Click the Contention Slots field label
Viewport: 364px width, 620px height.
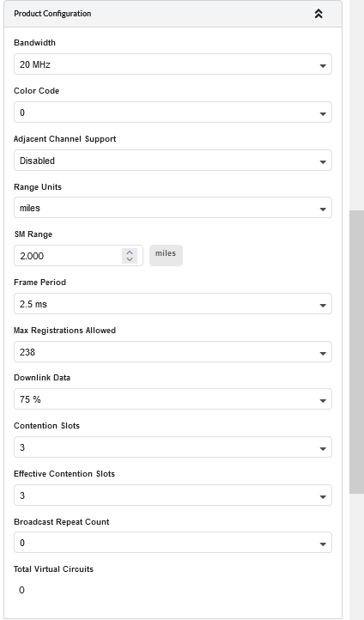tap(46, 425)
